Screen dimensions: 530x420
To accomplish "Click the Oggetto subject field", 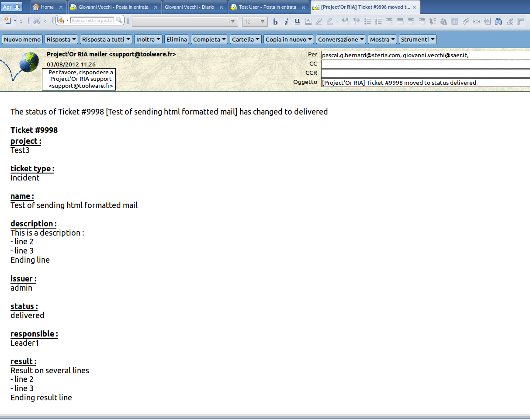I will (x=425, y=83).
